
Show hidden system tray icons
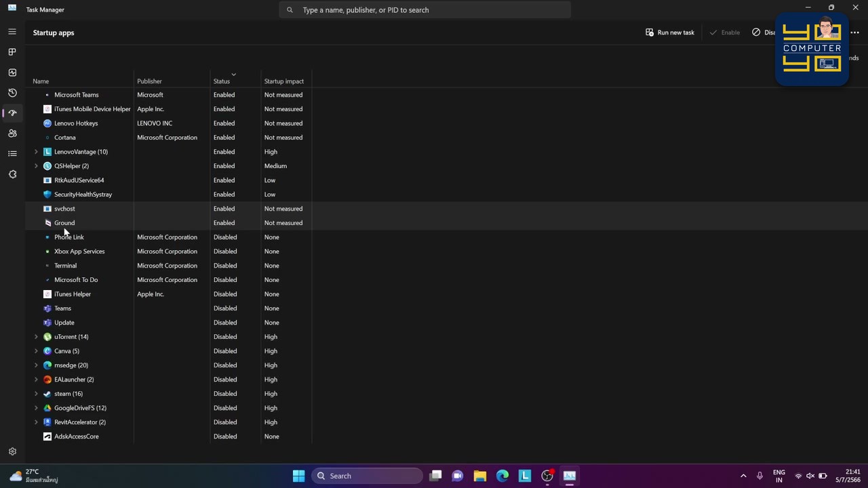click(x=743, y=476)
